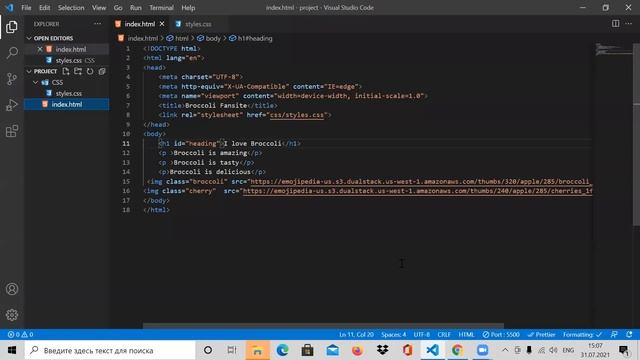Split the editor to the right
The width and height of the screenshot is (640, 360).
tap(616, 24)
